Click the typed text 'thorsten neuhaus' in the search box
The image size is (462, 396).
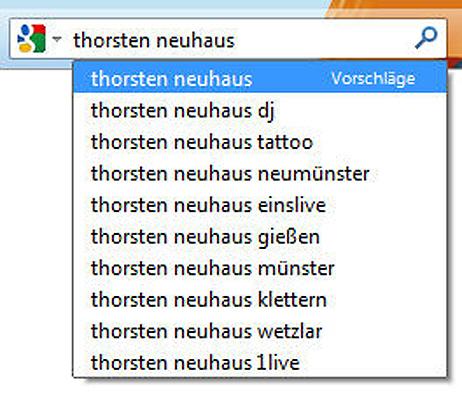(154, 41)
